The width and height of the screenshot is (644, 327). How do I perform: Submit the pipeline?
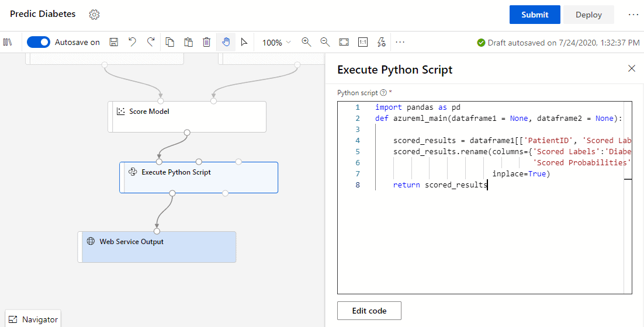click(535, 15)
